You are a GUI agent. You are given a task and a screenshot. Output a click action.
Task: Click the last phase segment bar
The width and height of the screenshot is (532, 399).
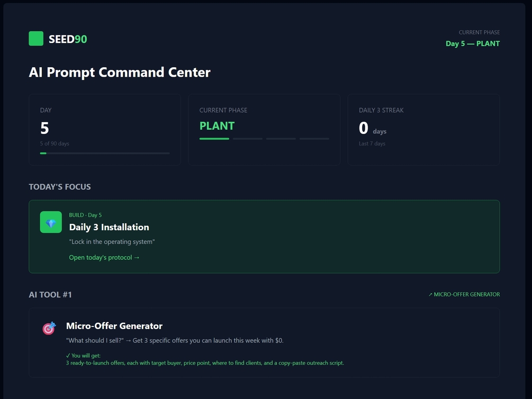[314, 139]
